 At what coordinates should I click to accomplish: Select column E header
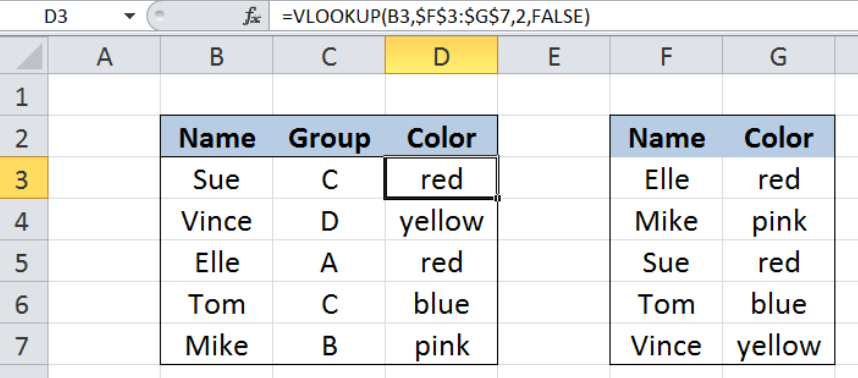(554, 56)
